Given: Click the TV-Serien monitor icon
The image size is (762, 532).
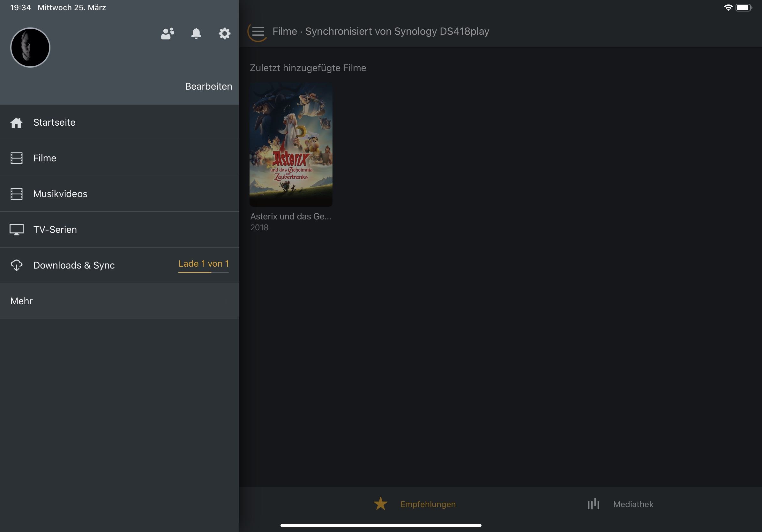Looking at the screenshot, I should click(16, 230).
